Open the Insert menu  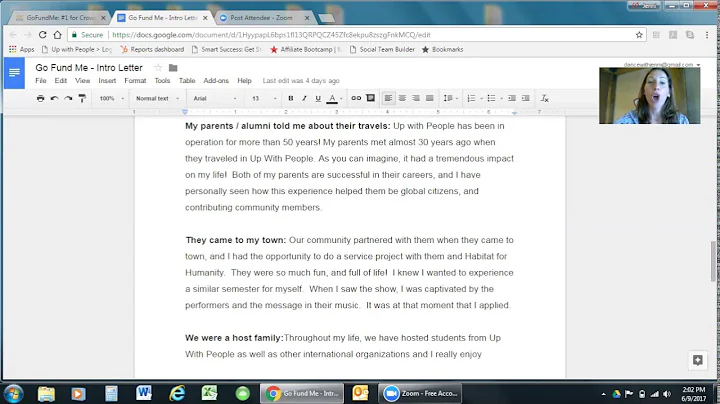point(107,81)
